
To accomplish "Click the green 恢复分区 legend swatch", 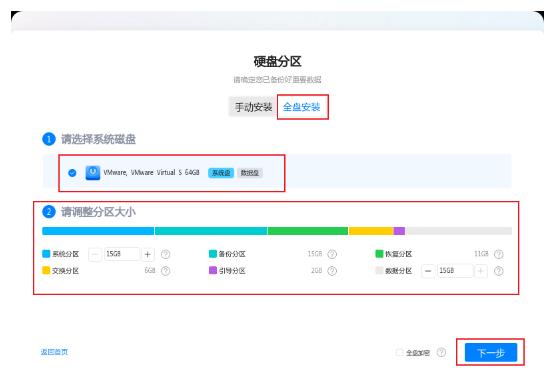I will (x=379, y=254).
